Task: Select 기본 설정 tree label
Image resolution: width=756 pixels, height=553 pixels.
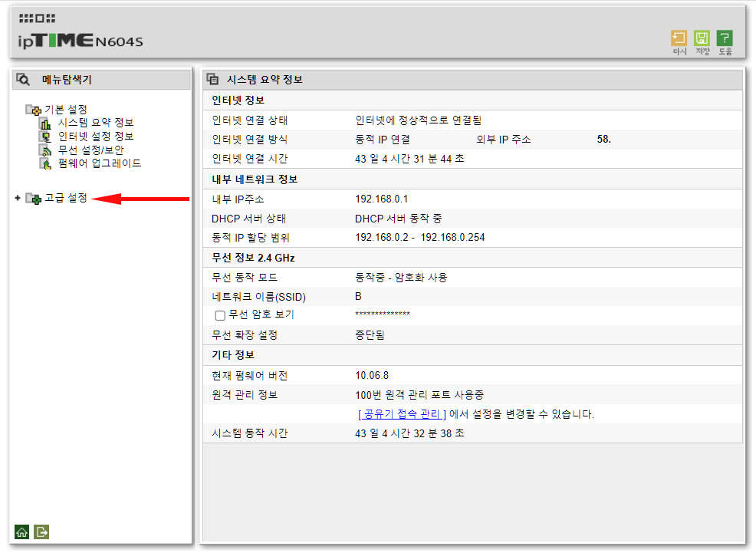Action: click(x=66, y=110)
